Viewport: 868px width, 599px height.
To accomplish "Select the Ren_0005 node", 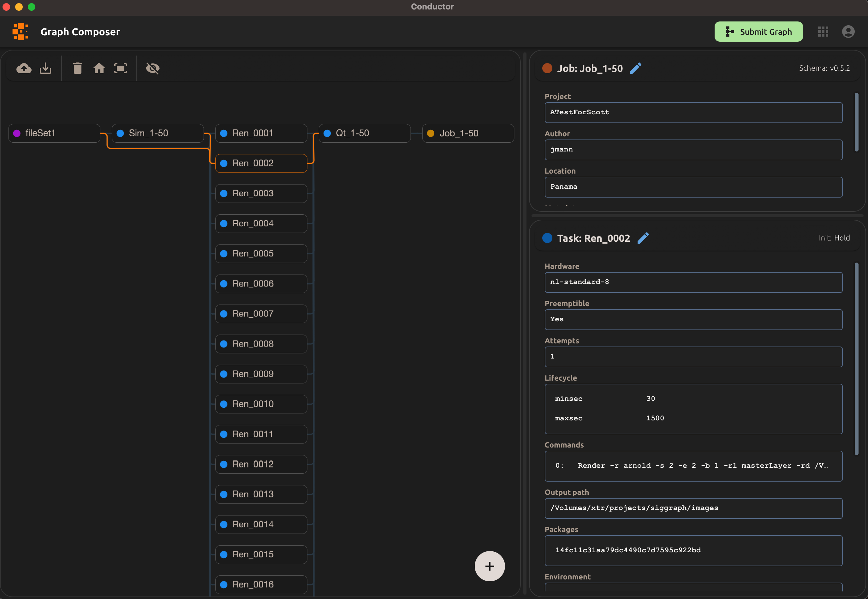I will 261,253.
